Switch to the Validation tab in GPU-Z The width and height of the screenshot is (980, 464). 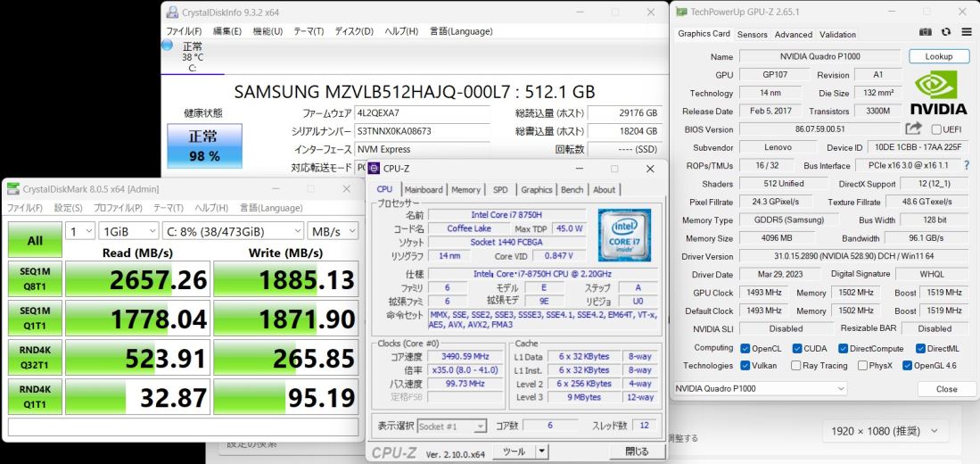(837, 35)
